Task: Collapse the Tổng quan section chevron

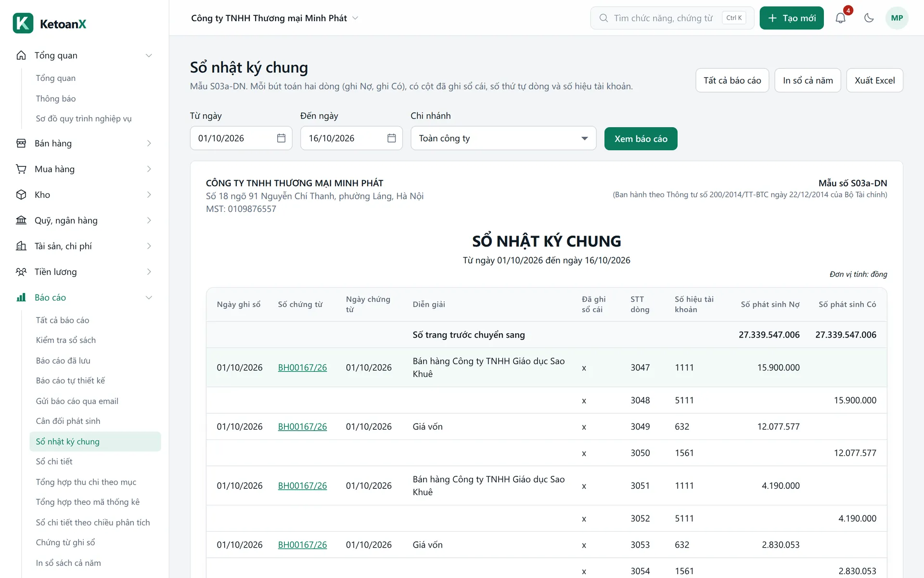Action: coord(149,55)
